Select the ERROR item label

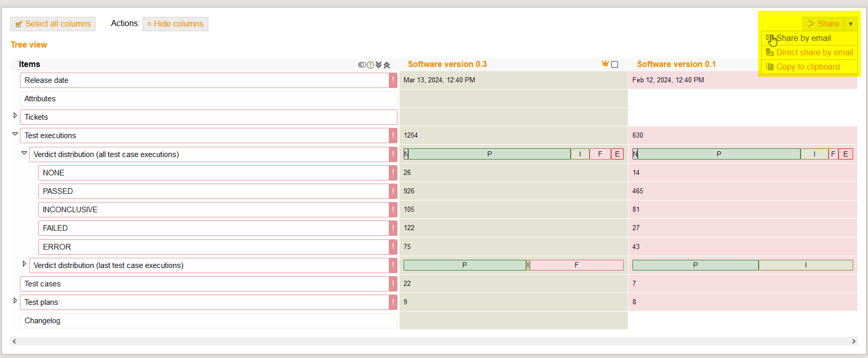(57, 247)
